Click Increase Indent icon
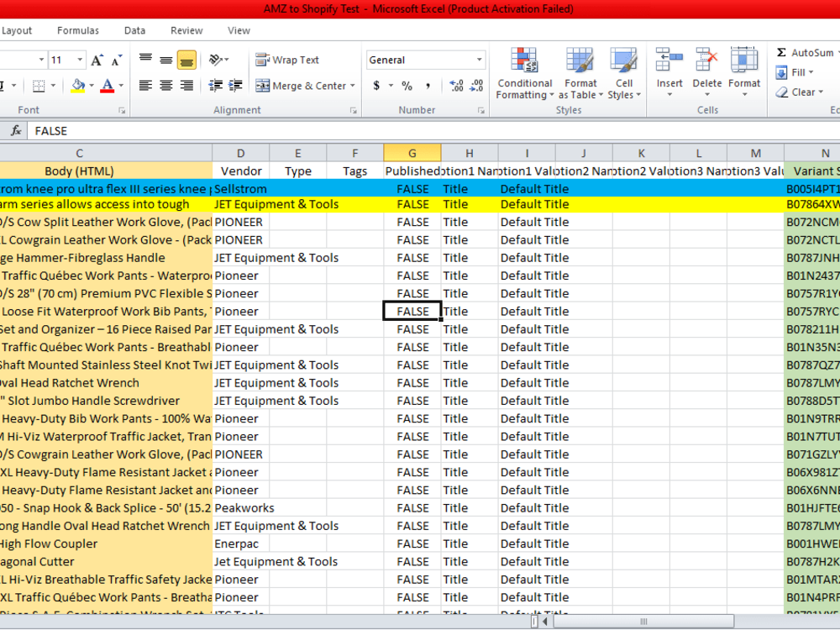840x630 pixels. coord(235,85)
